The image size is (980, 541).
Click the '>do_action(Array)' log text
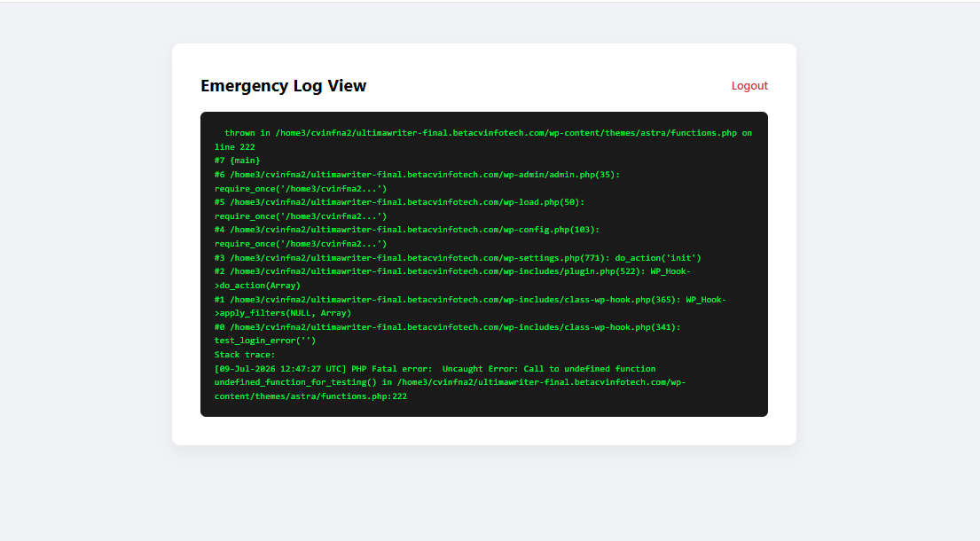coord(257,286)
